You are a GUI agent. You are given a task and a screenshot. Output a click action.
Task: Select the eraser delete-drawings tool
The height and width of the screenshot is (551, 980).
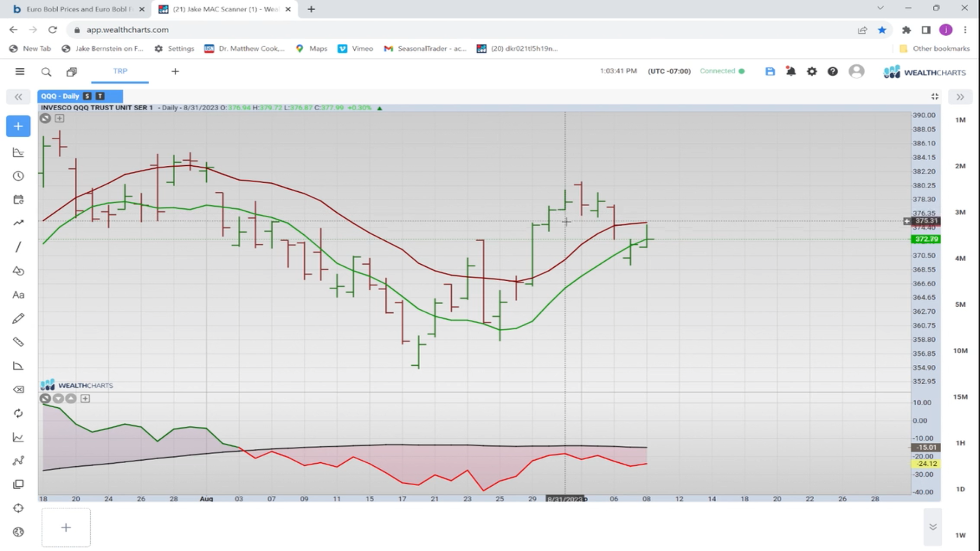pos(18,389)
